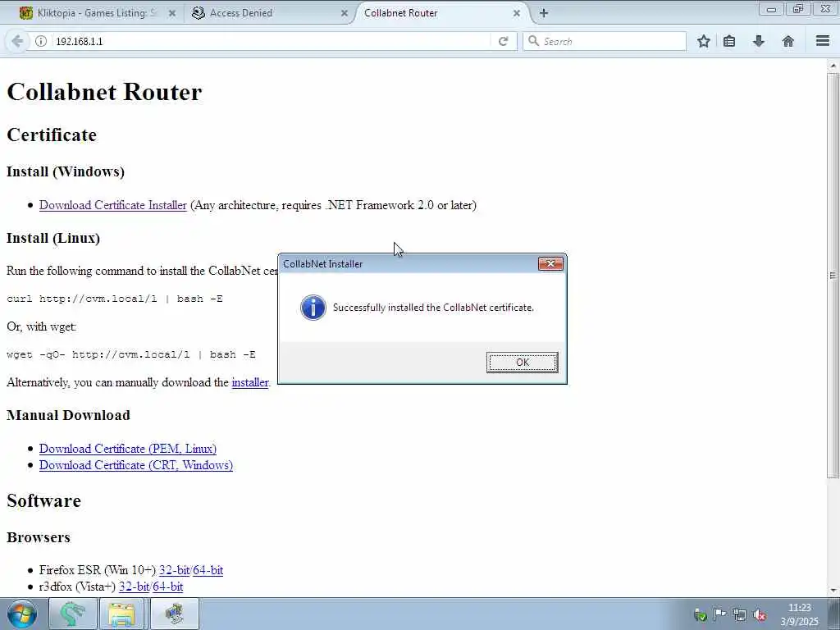The image size is (840, 630).
Task: Click the Software heading
Action: 44,501
